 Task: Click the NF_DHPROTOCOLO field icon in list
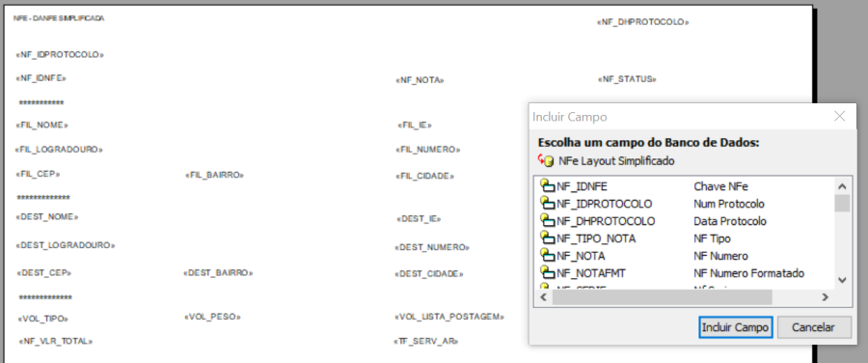[x=547, y=220]
